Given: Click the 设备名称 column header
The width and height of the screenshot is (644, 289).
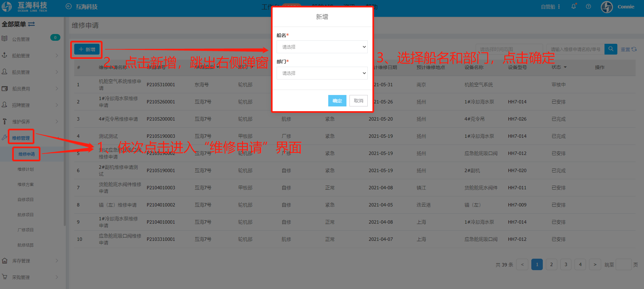Looking at the screenshot, I should (474, 67).
